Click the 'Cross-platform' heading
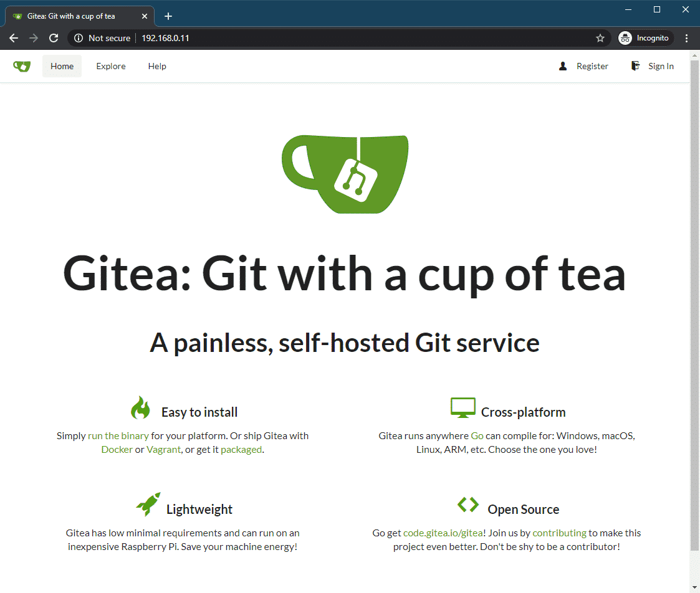This screenshot has width=700, height=593. pos(523,412)
